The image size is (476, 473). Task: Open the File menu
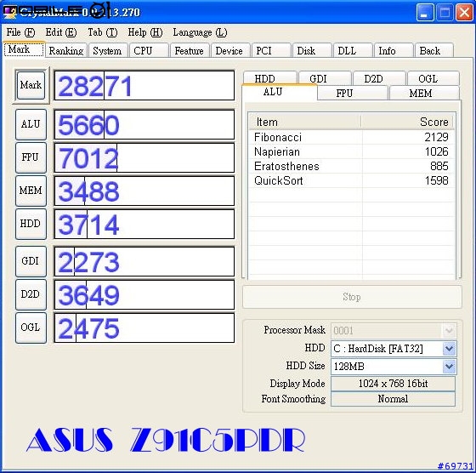click(20, 32)
